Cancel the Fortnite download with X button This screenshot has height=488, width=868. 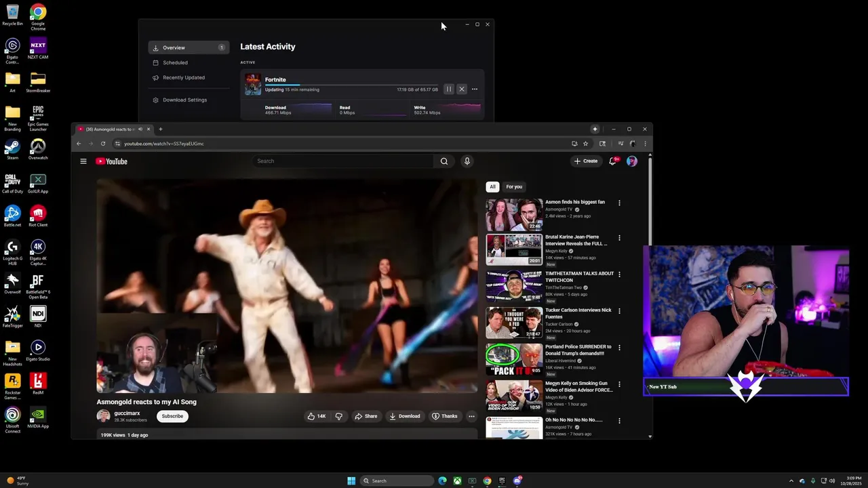462,89
